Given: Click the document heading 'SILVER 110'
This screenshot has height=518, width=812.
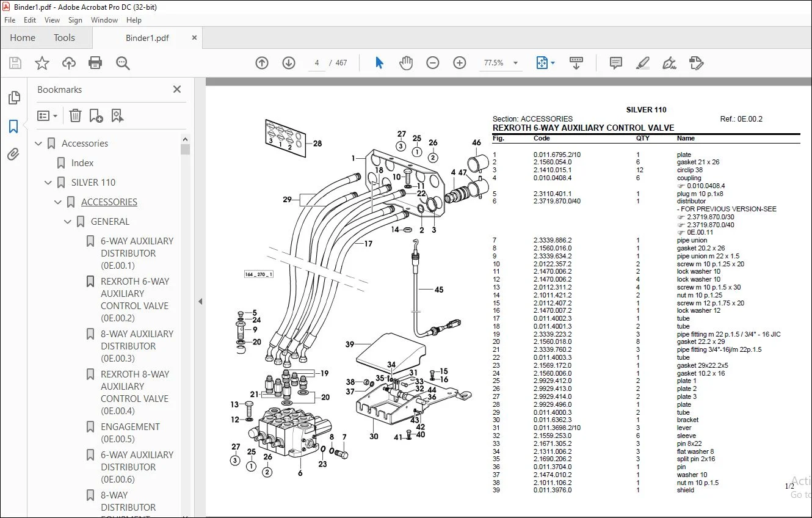Looking at the screenshot, I should coord(646,110).
